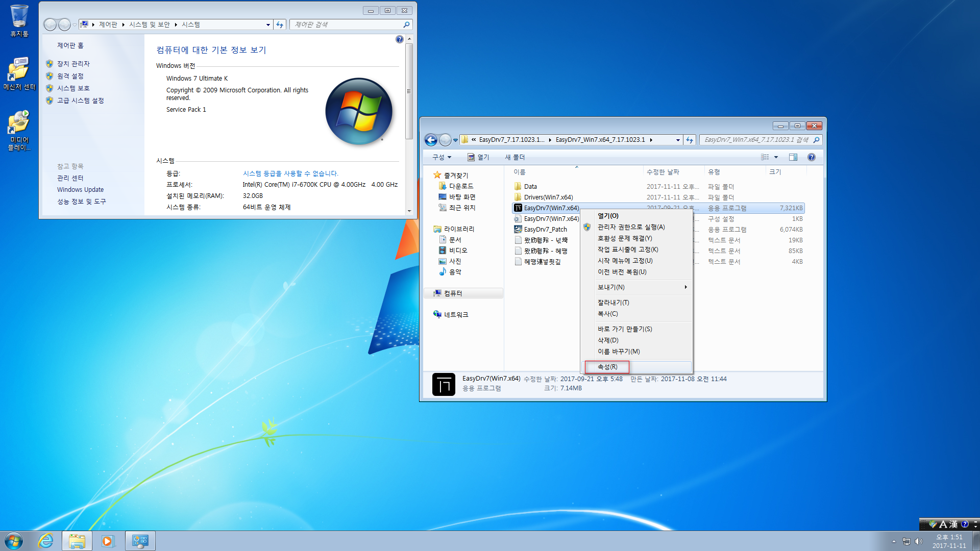Open the volume speaker tray icon
The image size is (980, 551).
[x=919, y=541]
